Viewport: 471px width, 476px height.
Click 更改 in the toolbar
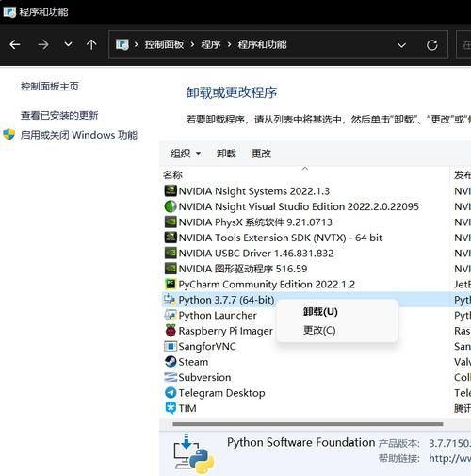tap(261, 154)
